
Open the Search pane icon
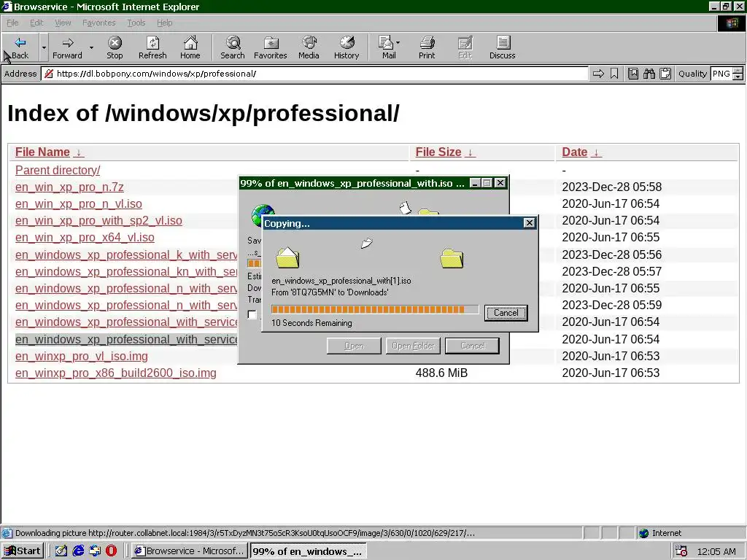[233, 47]
